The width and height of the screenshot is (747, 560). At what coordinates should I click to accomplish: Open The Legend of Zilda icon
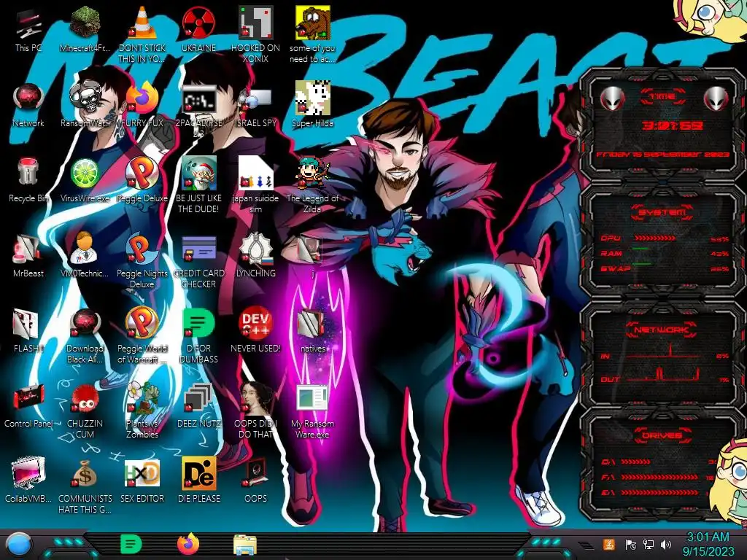[x=312, y=174]
